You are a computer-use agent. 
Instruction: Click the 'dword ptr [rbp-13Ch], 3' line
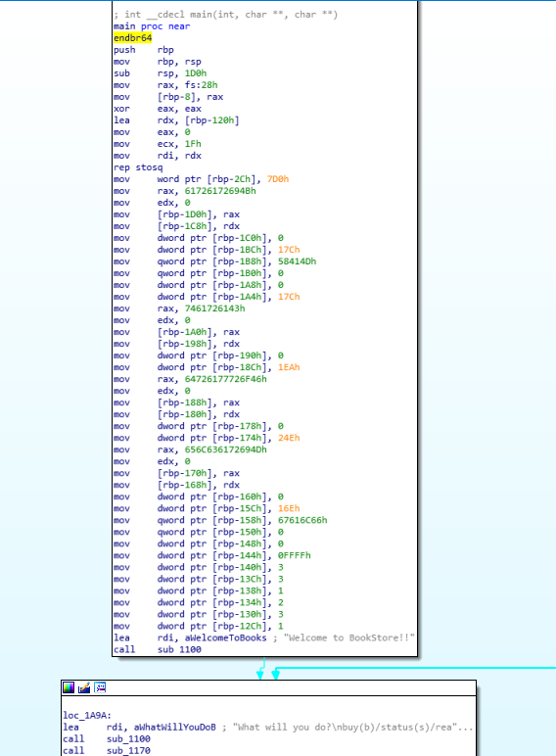(x=199, y=579)
